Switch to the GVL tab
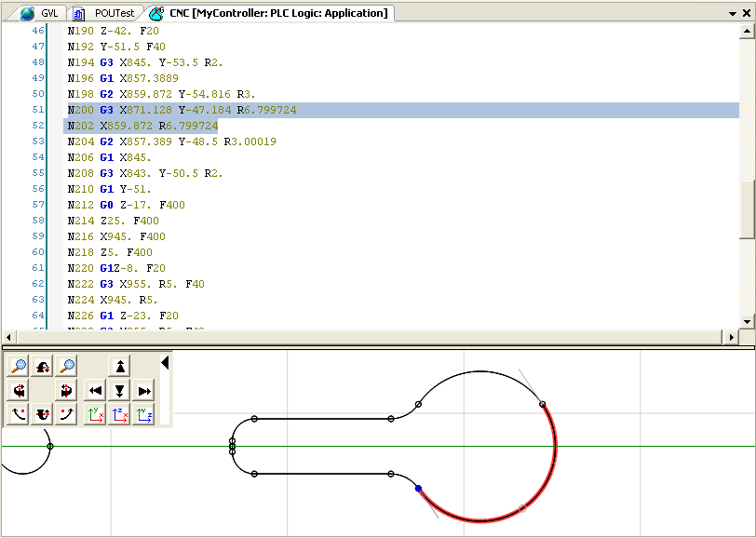 coord(40,13)
